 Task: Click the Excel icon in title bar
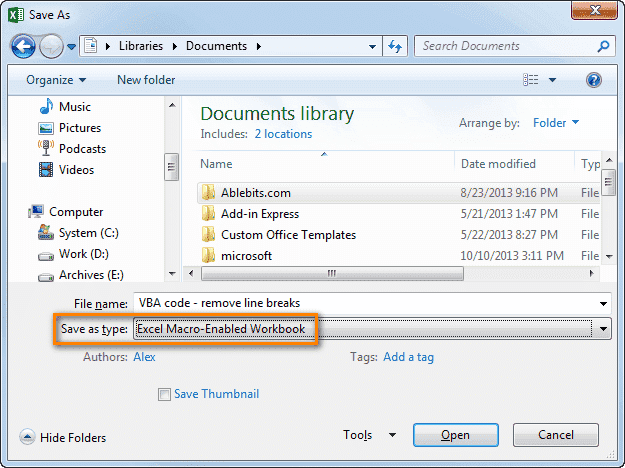16,15
